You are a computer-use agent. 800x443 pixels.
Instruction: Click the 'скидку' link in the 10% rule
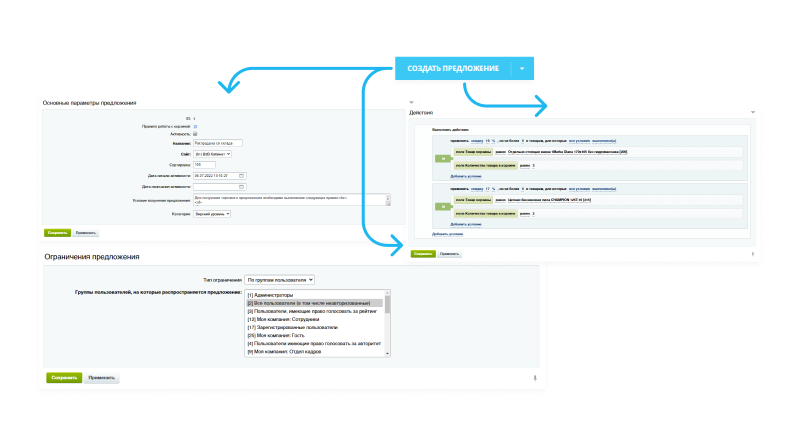click(477, 141)
